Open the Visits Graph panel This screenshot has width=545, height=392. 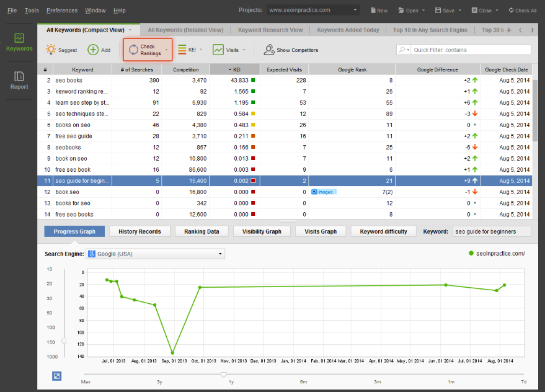click(x=321, y=231)
